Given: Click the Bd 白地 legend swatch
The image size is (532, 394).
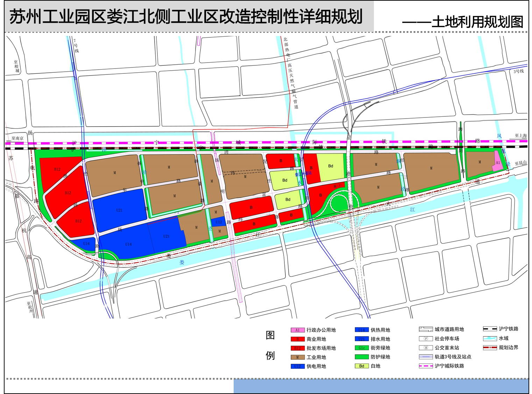Looking at the screenshot, I should [362, 366].
